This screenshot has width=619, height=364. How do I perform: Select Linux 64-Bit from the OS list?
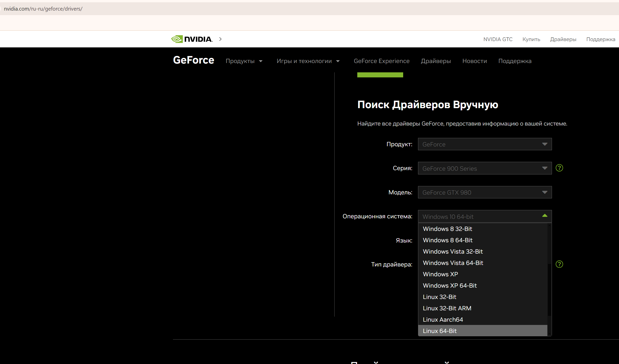coord(440,331)
